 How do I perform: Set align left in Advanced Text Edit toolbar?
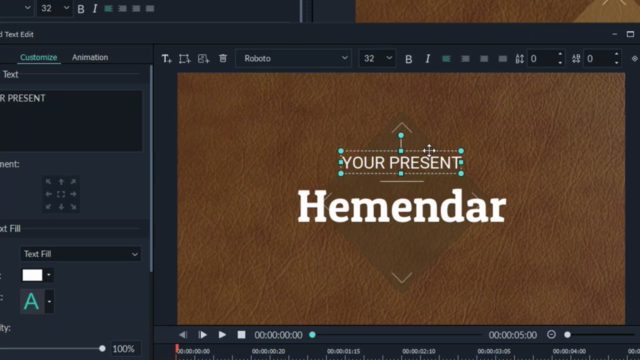pos(446,59)
